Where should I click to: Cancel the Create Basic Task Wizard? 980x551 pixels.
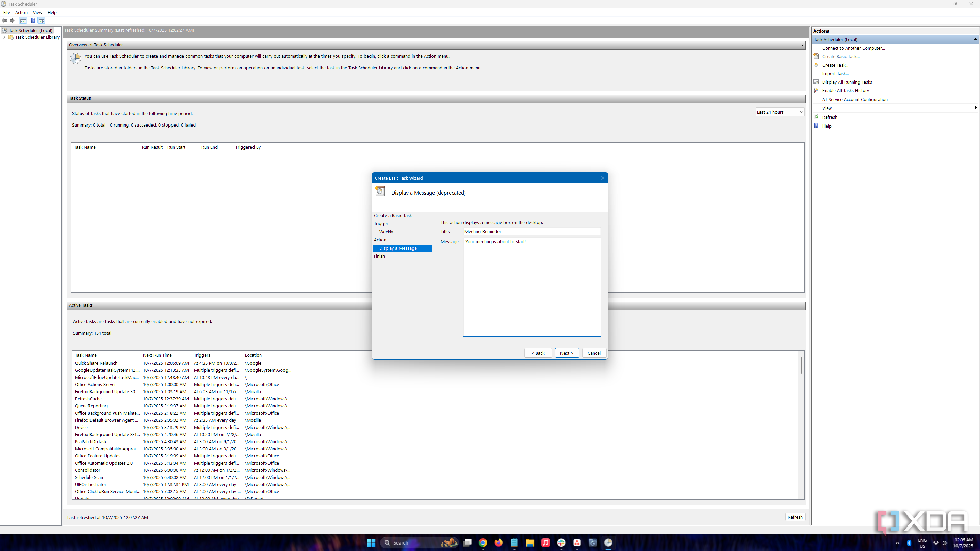[x=594, y=353]
